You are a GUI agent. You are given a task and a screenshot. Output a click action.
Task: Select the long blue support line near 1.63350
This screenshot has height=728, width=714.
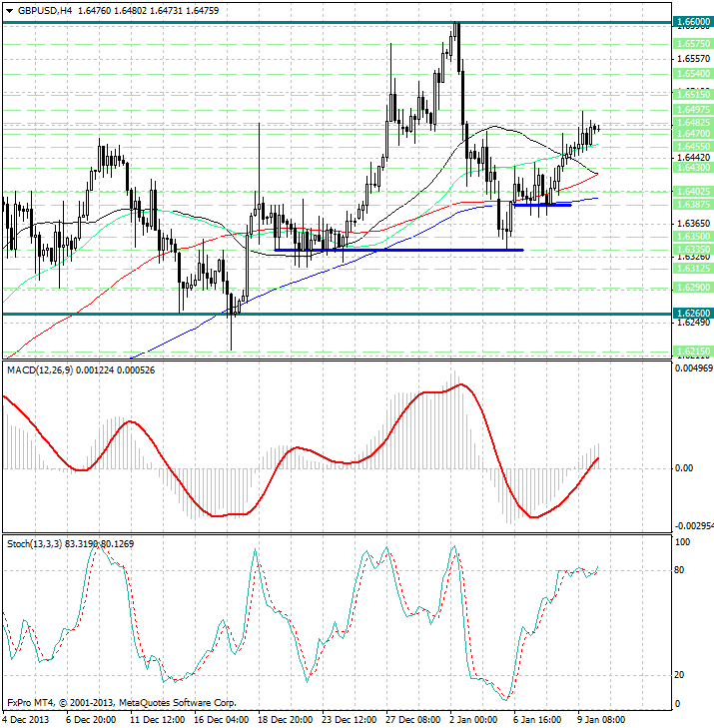pos(397,250)
